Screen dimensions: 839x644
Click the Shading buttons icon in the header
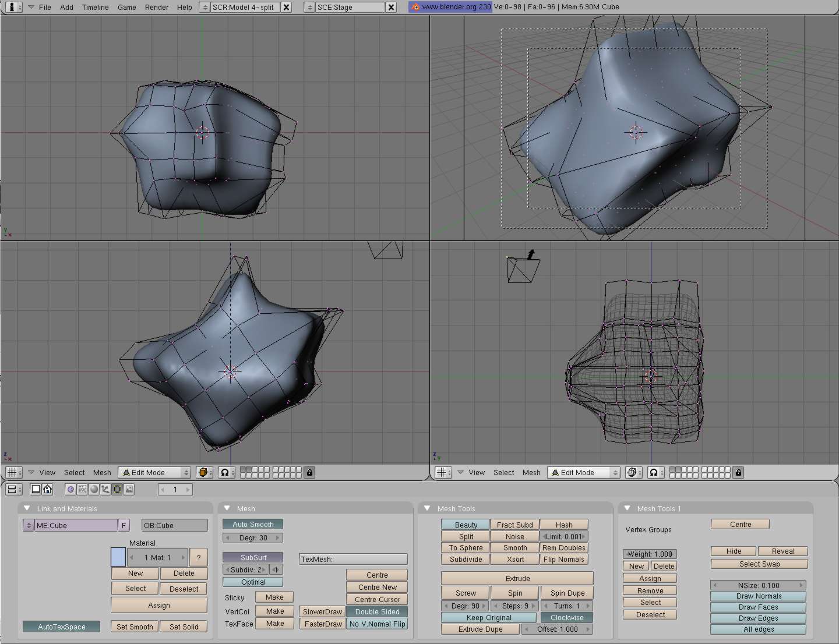[94, 490]
